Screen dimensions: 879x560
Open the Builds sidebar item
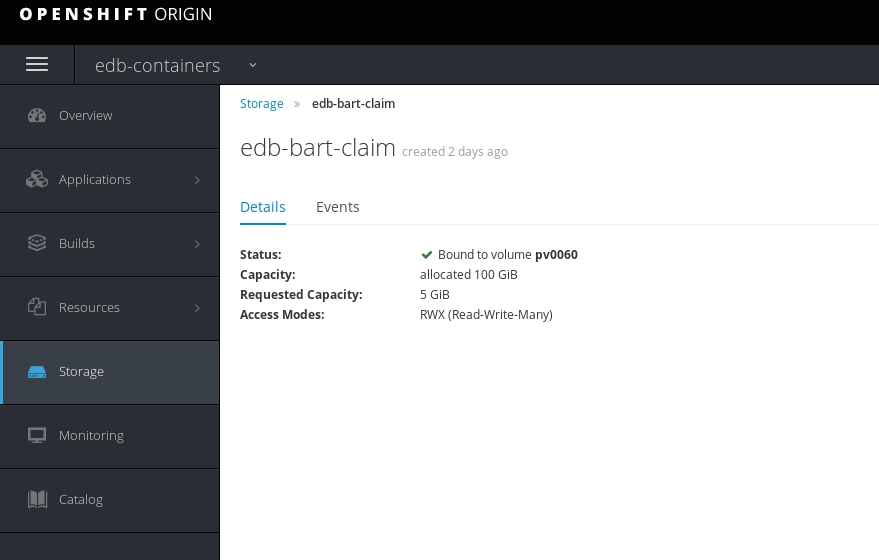tap(109, 244)
